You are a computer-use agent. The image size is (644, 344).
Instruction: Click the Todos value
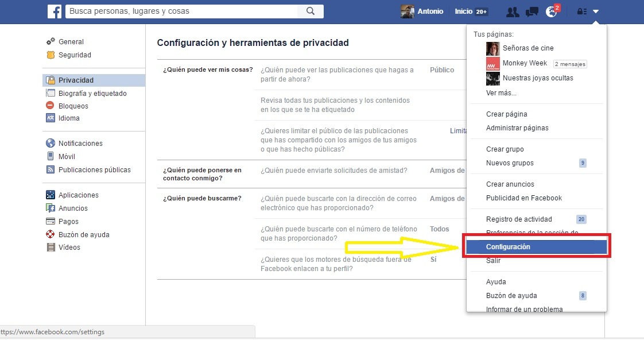(x=440, y=229)
